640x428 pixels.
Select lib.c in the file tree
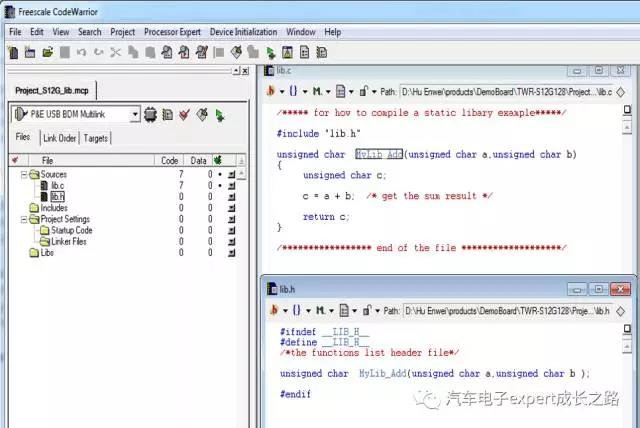pyautogui.click(x=57, y=185)
